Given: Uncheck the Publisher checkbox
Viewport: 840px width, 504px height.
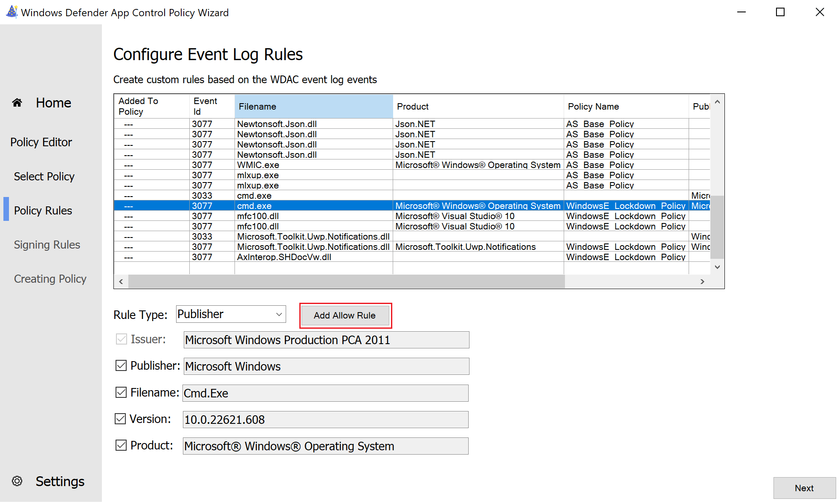Looking at the screenshot, I should (121, 366).
